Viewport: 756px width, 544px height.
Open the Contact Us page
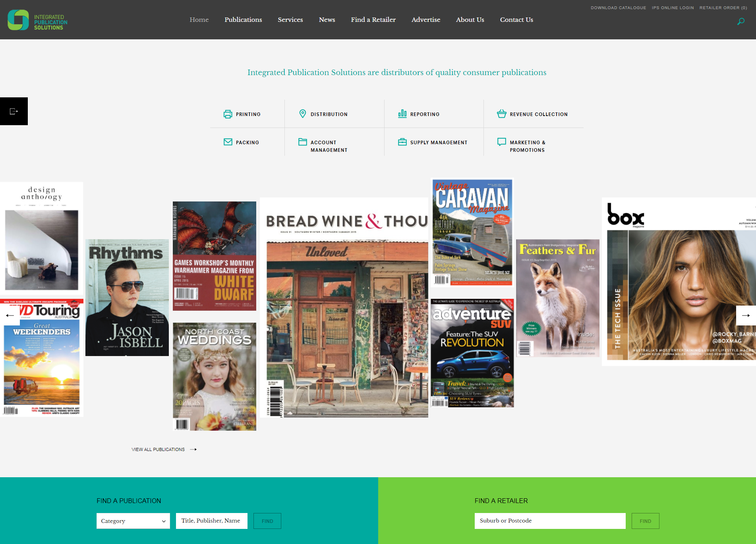point(516,19)
